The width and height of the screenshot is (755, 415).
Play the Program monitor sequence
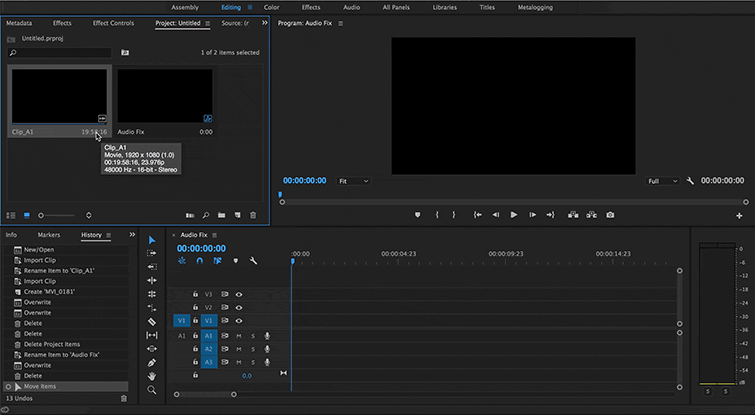(514, 215)
